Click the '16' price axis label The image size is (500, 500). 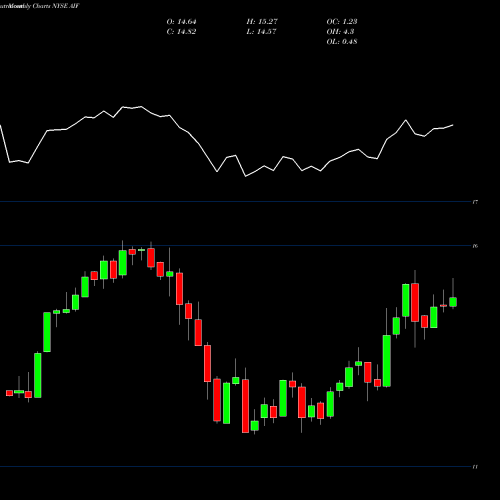(x=475, y=246)
